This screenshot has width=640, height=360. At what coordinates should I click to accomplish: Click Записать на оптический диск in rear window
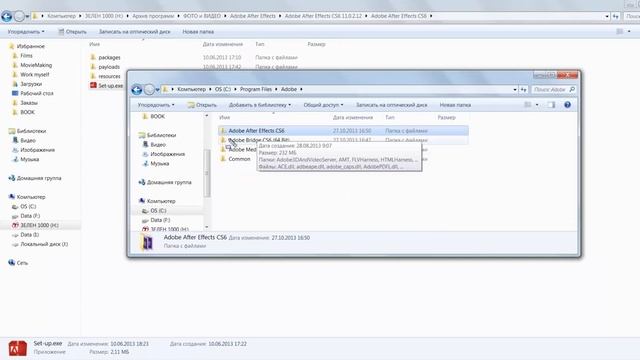[x=135, y=31]
